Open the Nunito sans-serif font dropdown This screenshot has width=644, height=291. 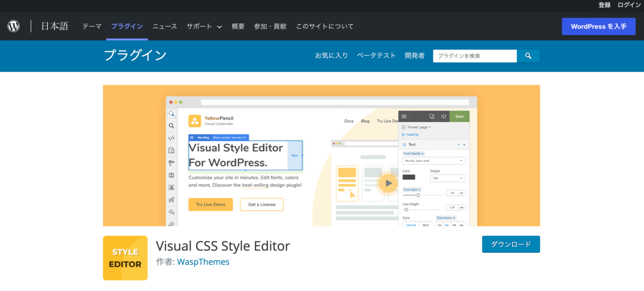pyautogui.click(x=434, y=160)
